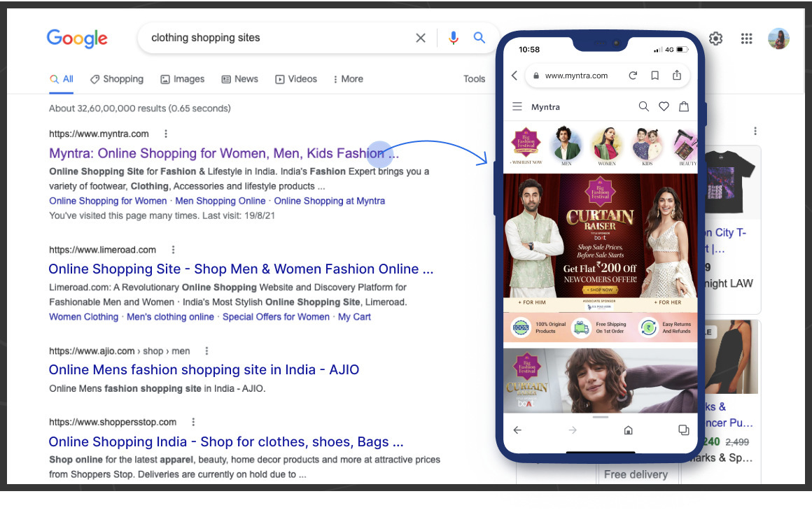Open the Women category circle on Myntra
812x524 pixels.
pyautogui.click(x=607, y=145)
